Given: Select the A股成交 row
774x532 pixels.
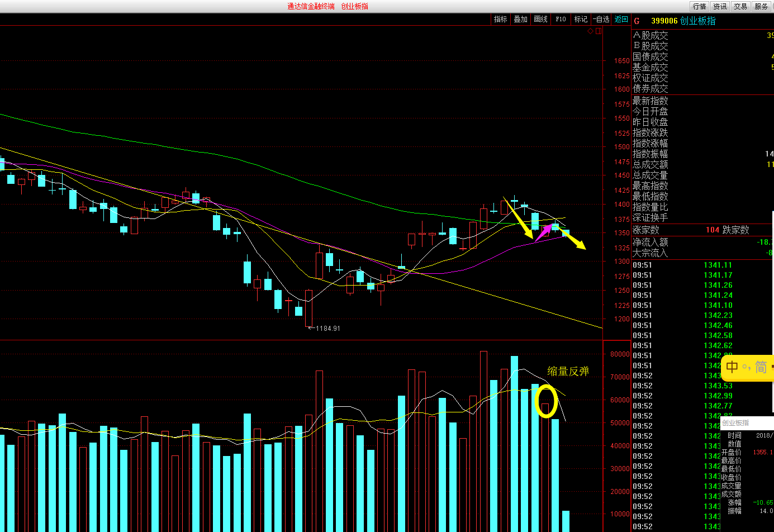Looking at the screenshot, I should click(x=703, y=35).
